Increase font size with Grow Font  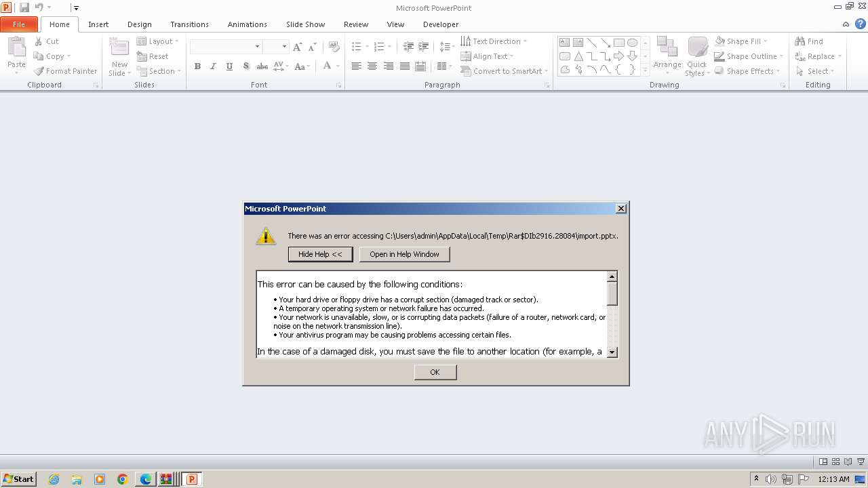(x=298, y=47)
